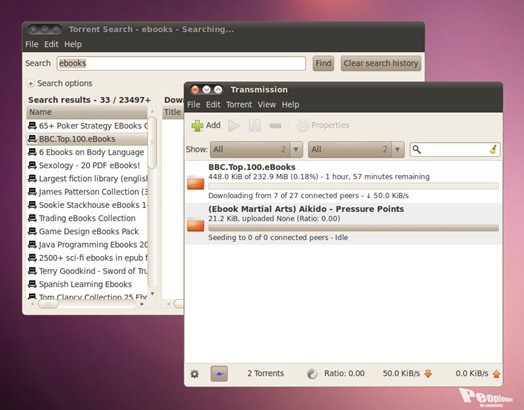Click BBC.Top.100.eBooks download progress bar

pyautogui.click(x=353, y=186)
